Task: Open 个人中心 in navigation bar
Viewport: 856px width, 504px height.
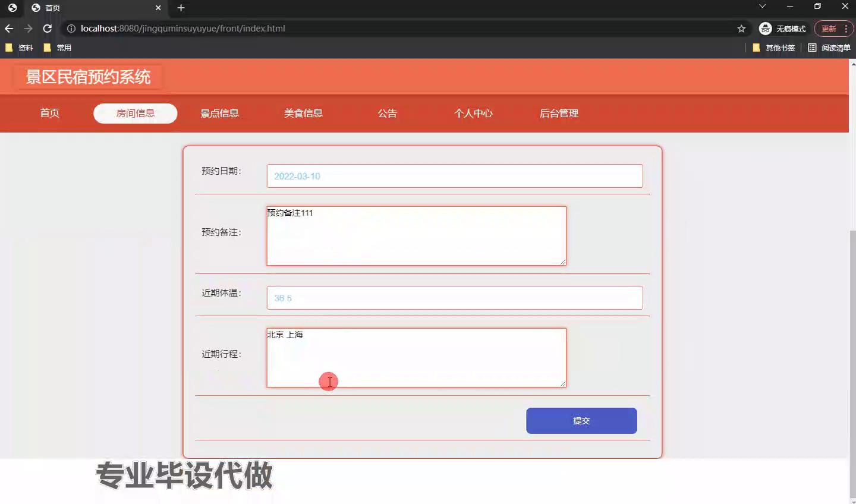Action: tap(473, 114)
